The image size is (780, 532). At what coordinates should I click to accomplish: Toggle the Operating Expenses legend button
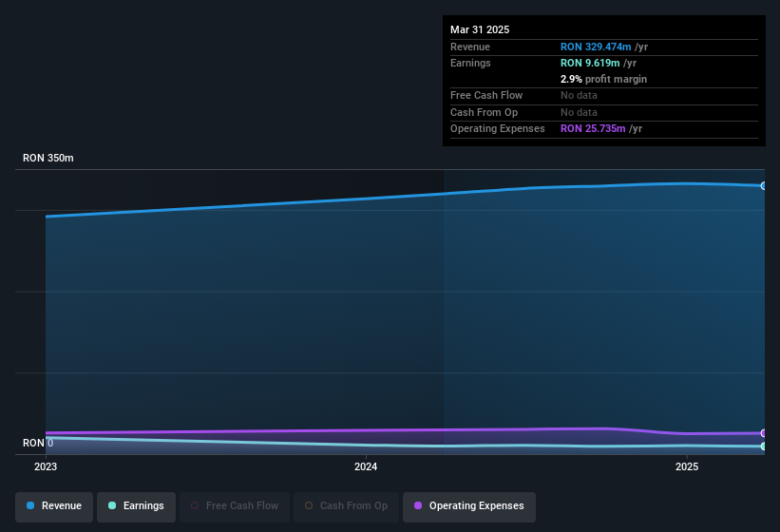pos(469,506)
